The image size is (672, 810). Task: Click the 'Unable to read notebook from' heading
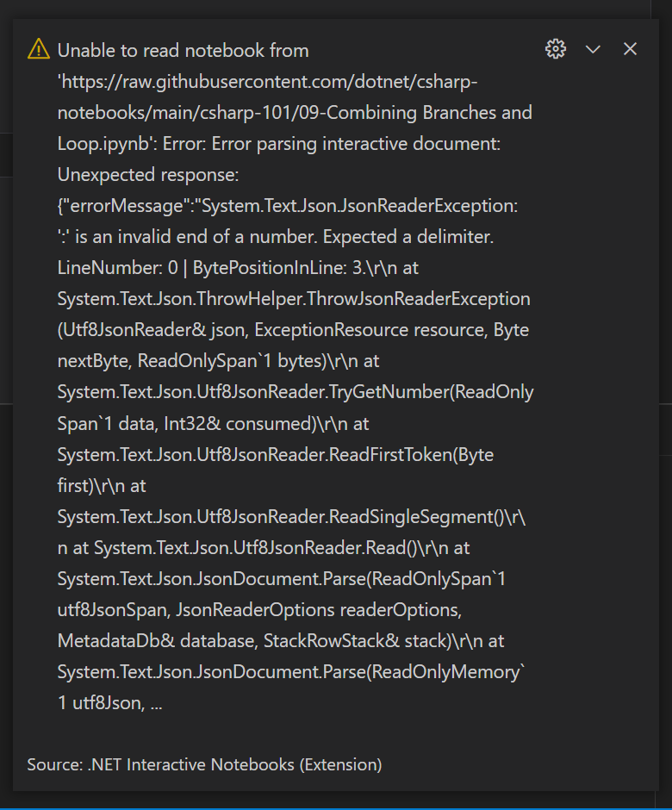(x=184, y=51)
